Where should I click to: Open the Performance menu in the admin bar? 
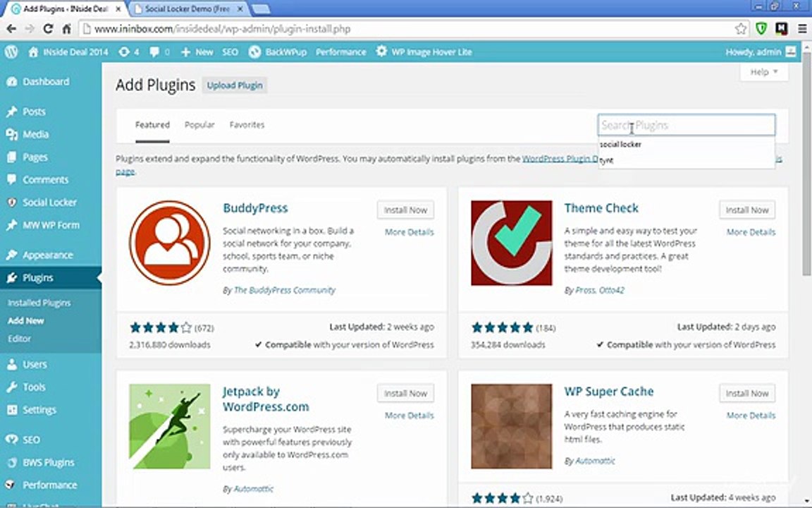click(x=340, y=52)
